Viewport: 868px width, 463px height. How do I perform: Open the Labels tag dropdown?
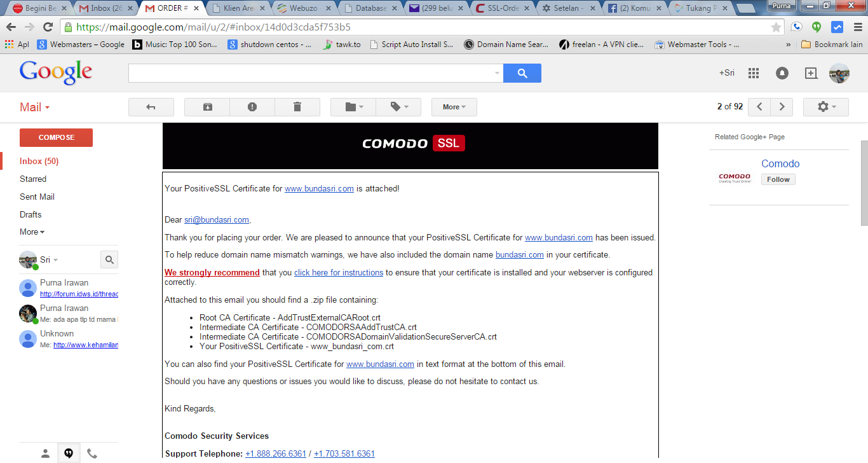(398, 107)
